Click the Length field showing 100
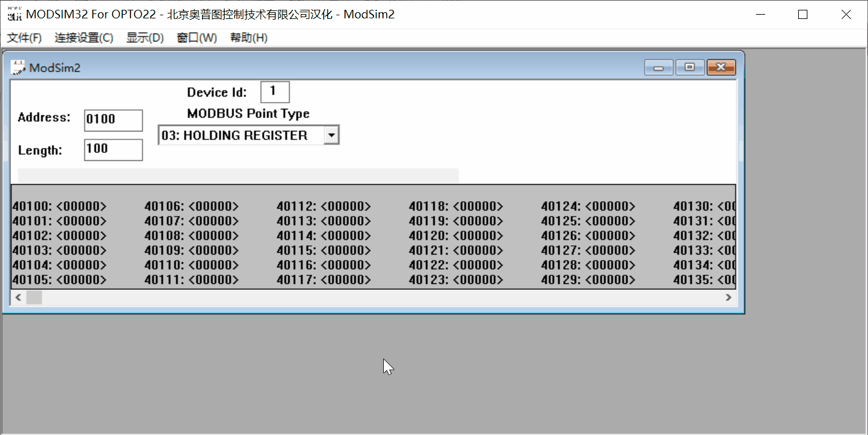 tap(113, 149)
